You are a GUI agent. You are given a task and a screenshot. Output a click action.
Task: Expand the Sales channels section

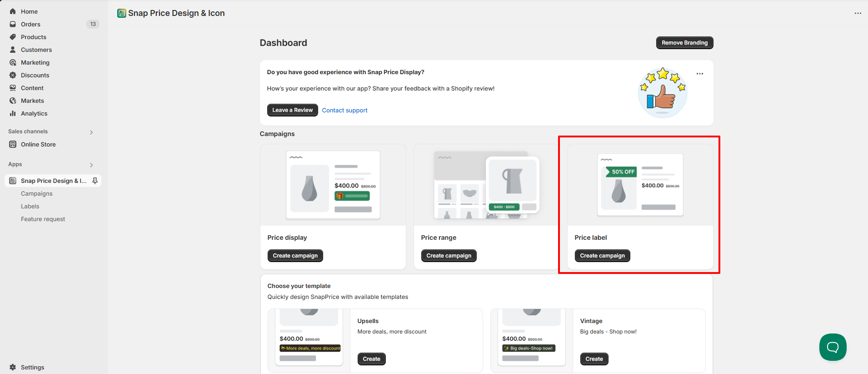coord(91,132)
